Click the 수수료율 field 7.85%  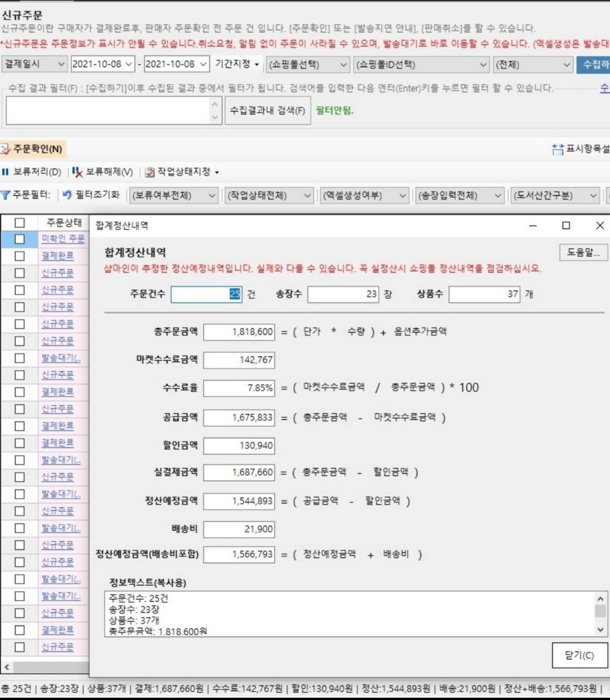(x=239, y=388)
